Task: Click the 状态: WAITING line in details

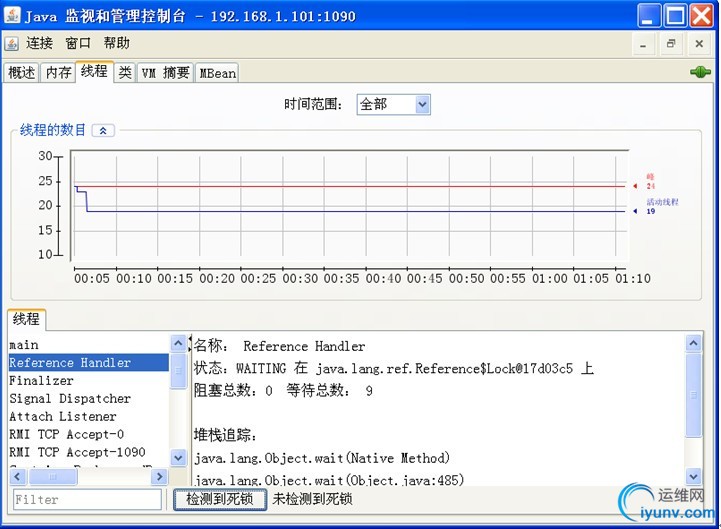Action: point(394,368)
